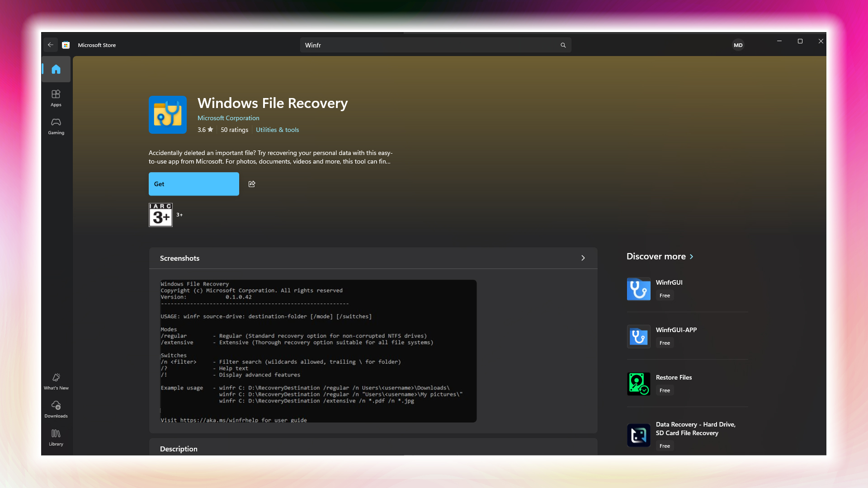Click Free label under WinfrGUI
Viewport: 868px width, 488px height.
coord(665,296)
